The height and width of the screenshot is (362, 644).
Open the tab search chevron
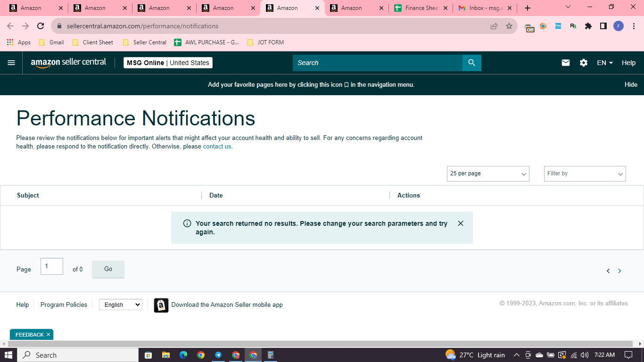coord(568,7)
